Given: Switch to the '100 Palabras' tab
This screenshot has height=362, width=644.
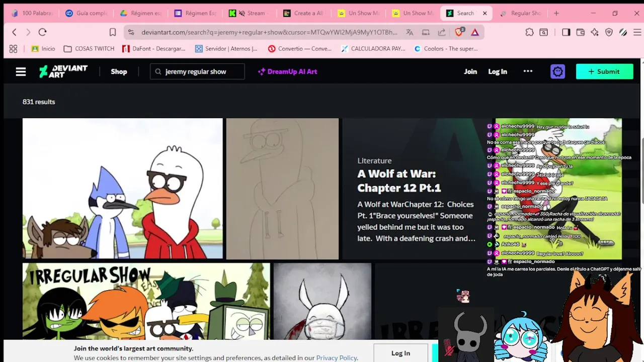Looking at the screenshot, I should (x=32, y=13).
